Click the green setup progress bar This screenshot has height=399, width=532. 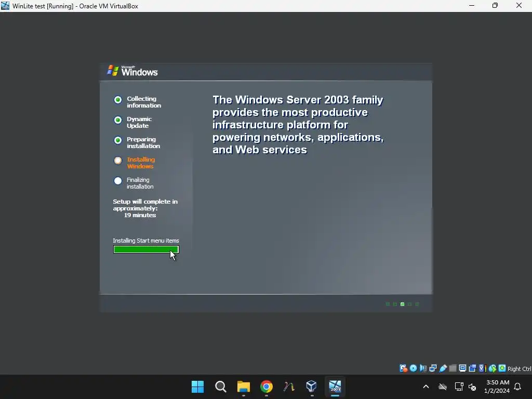[146, 250]
